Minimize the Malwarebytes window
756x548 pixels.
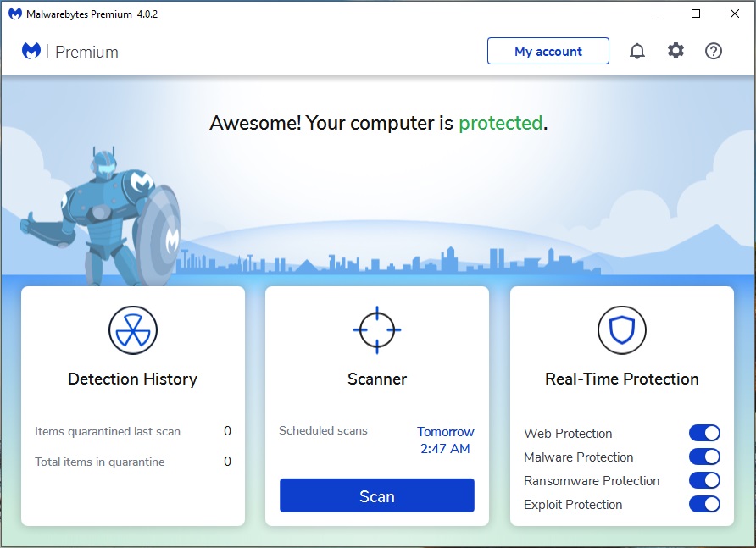point(658,14)
